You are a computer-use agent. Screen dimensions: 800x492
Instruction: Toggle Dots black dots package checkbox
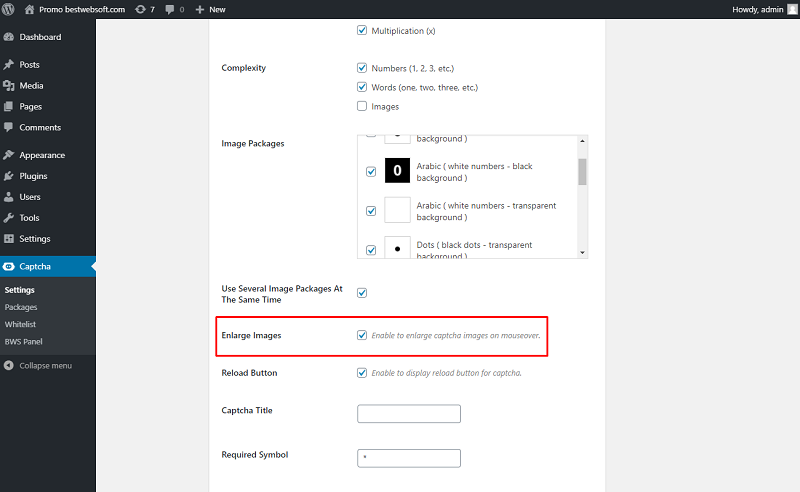[x=371, y=250]
